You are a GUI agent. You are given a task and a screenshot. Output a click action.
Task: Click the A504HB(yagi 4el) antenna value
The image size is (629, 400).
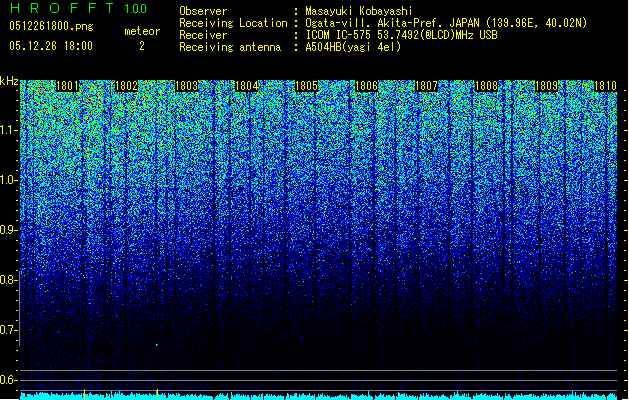[x=353, y=47]
